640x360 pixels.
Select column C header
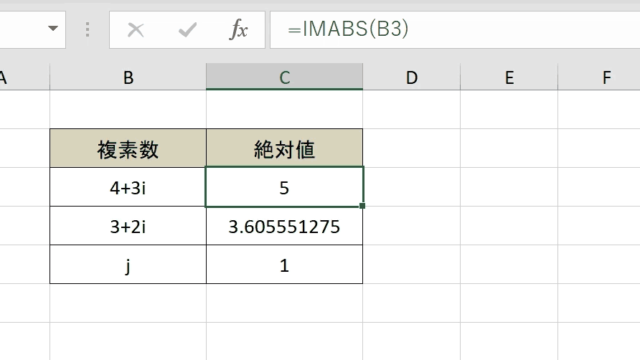tap(284, 77)
